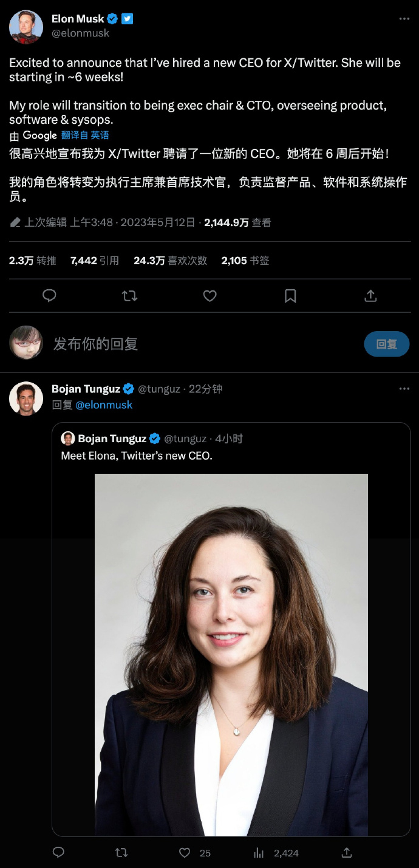Like the main announcement tweet
The image size is (419, 868).
209,296
